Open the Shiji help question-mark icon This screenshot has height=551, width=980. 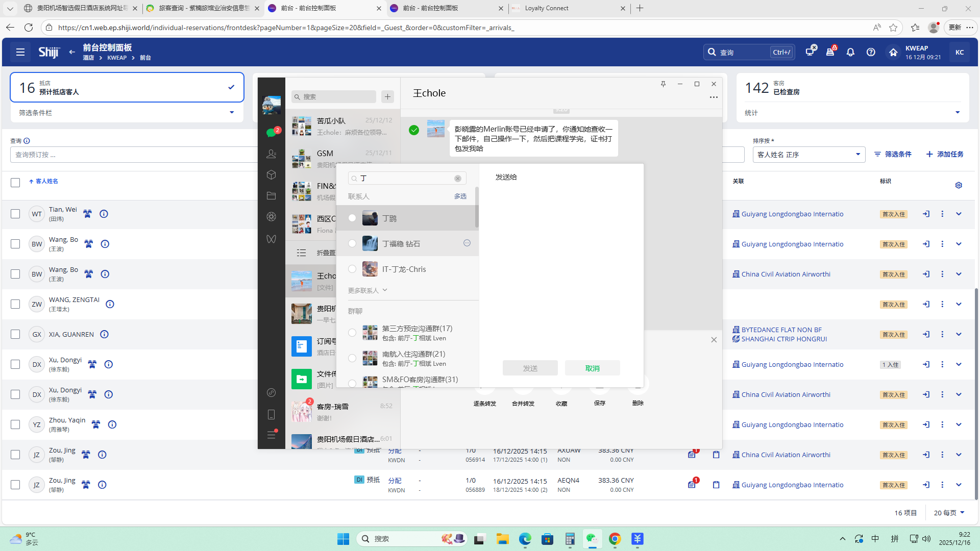(x=871, y=52)
